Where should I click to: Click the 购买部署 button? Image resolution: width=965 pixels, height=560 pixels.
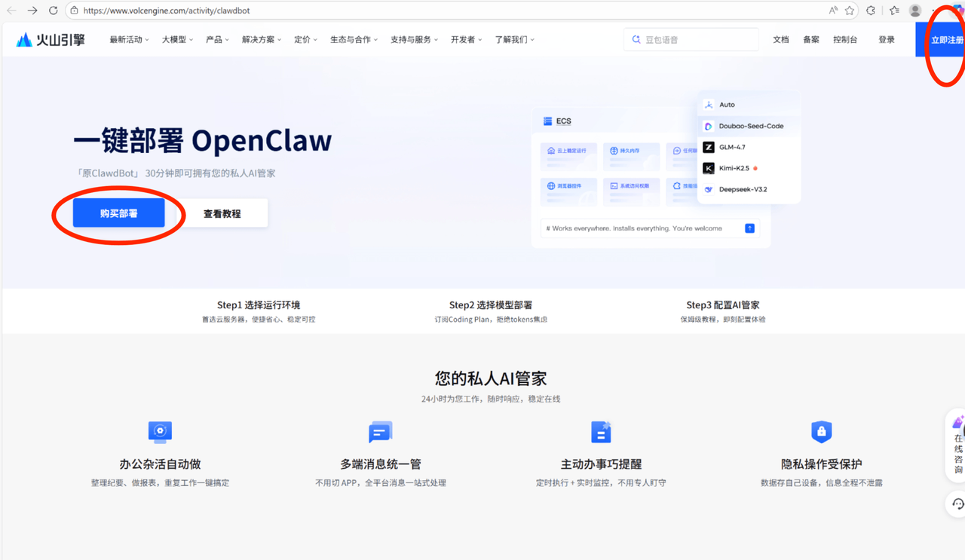click(119, 213)
